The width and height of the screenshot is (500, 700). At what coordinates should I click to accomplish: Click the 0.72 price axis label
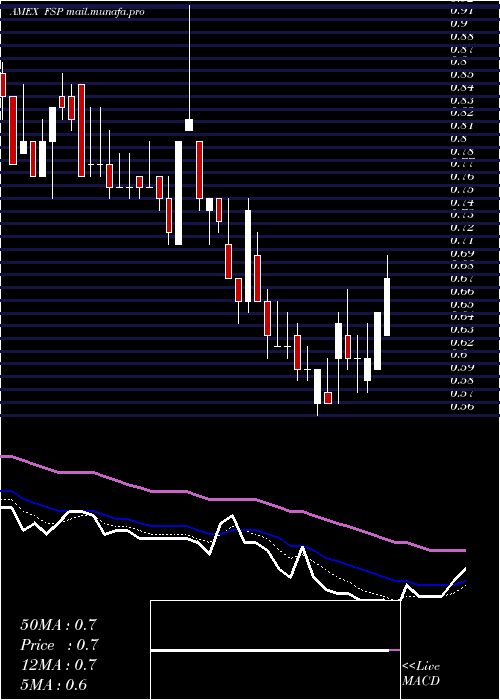coord(462,228)
